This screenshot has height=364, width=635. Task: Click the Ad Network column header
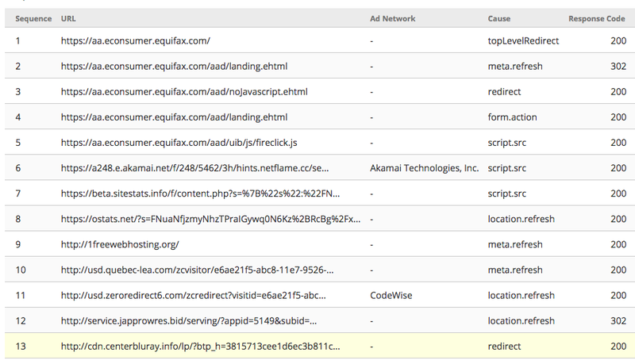point(392,18)
